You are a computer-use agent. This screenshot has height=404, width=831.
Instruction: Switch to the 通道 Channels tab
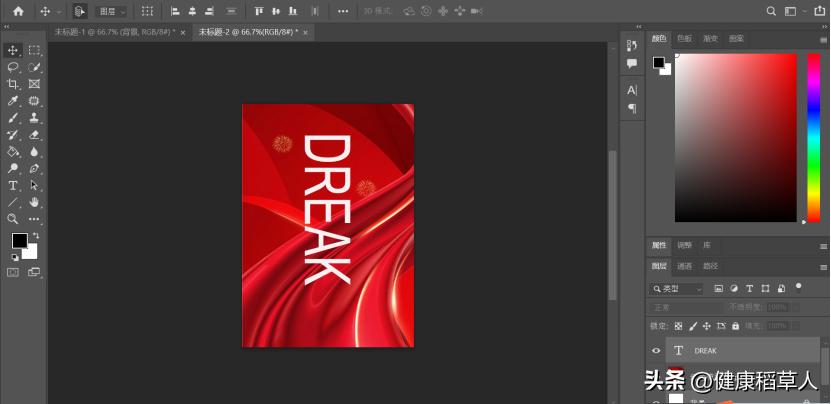coord(684,266)
